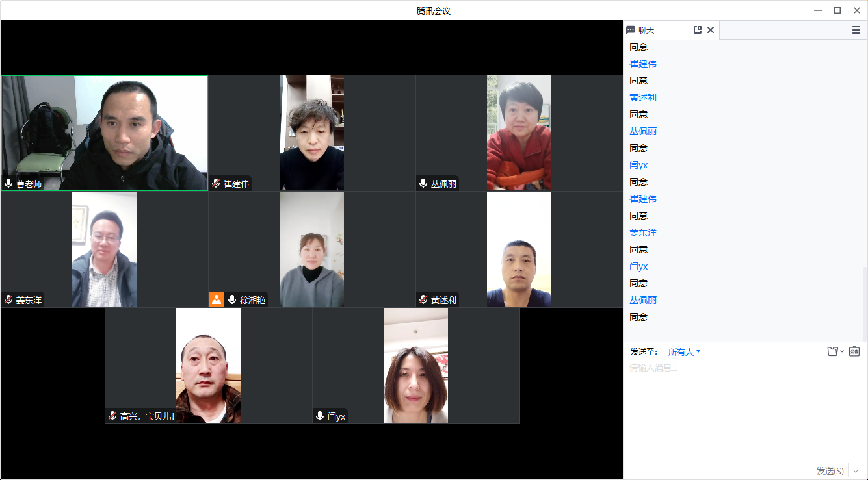Click the first 崔建伟 sender name in chat
Viewport: 868px width, 480px height.
pos(643,64)
